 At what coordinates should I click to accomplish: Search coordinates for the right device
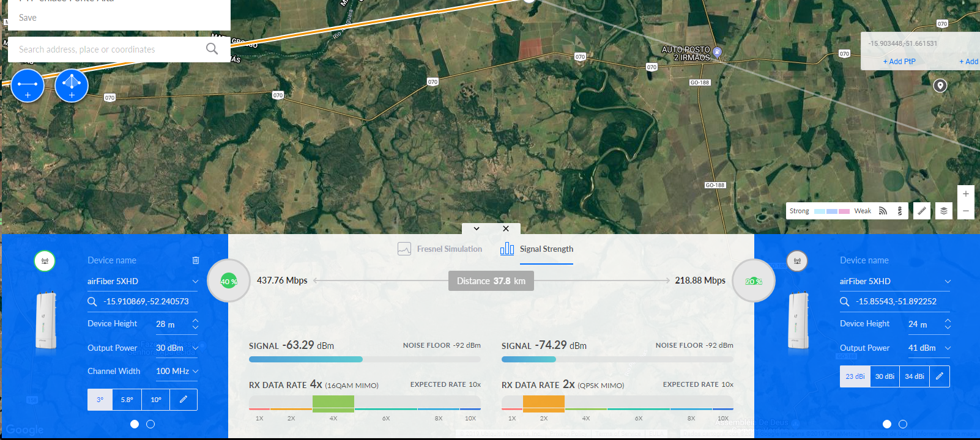pos(845,301)
